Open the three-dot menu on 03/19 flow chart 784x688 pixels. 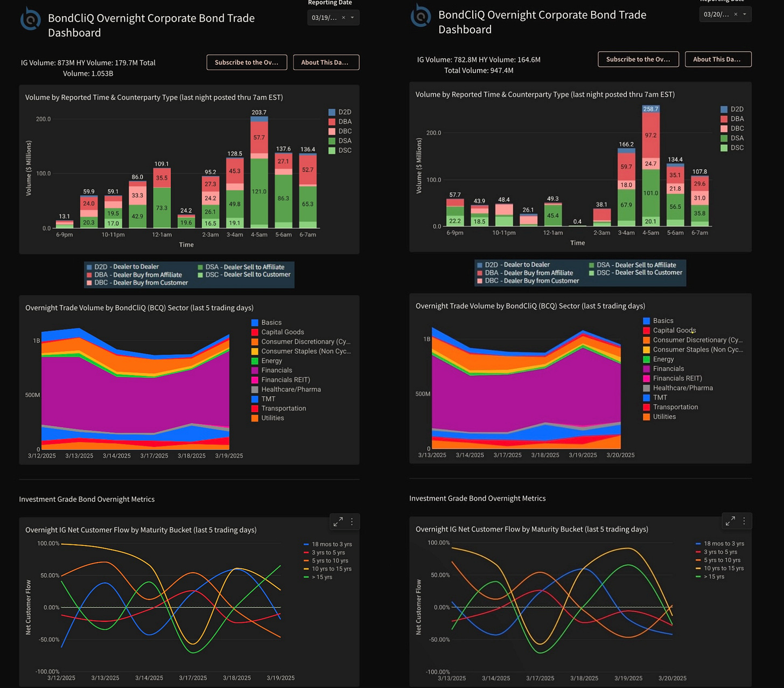pyautogui.click(x=352, y=522)
